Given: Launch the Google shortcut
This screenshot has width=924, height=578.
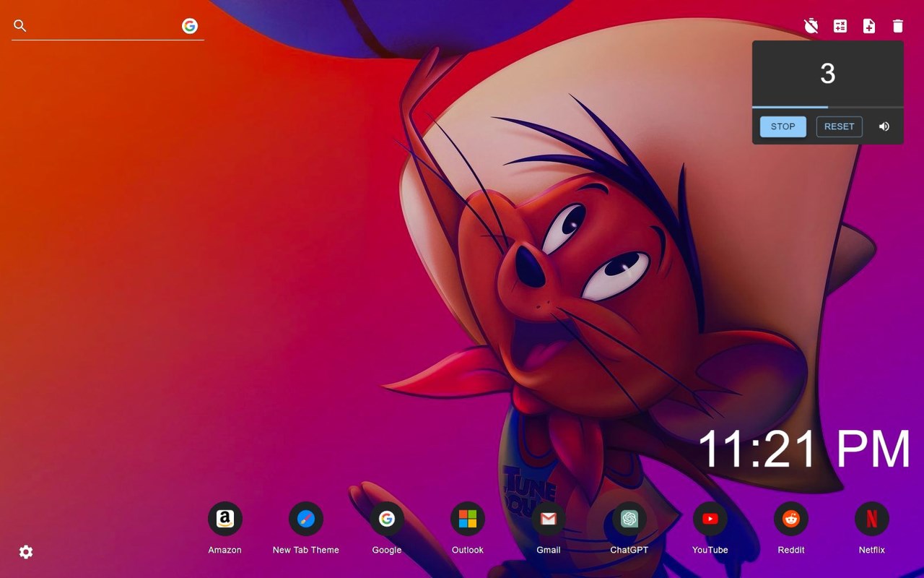Looking at the screenshot, I should tap(387, 528).
